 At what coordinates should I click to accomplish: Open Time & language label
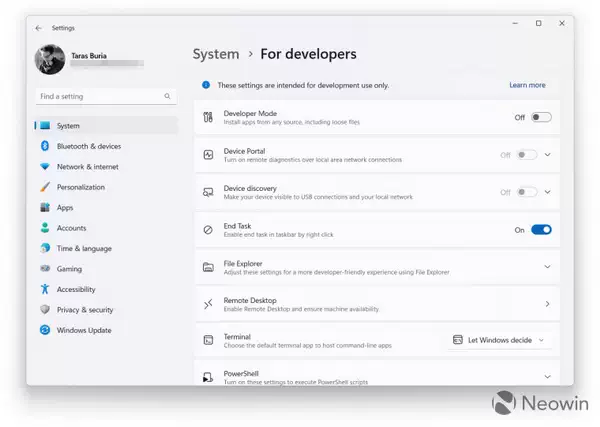click(84, 249)
